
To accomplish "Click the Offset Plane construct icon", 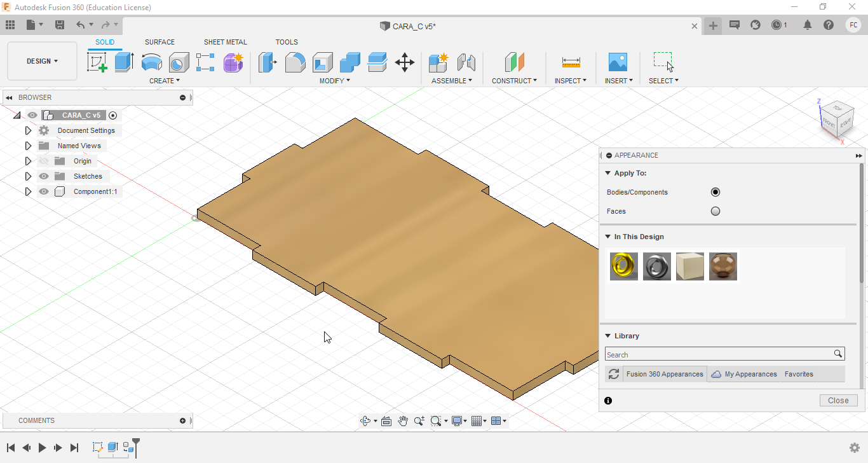I will (x=514, y=62).
